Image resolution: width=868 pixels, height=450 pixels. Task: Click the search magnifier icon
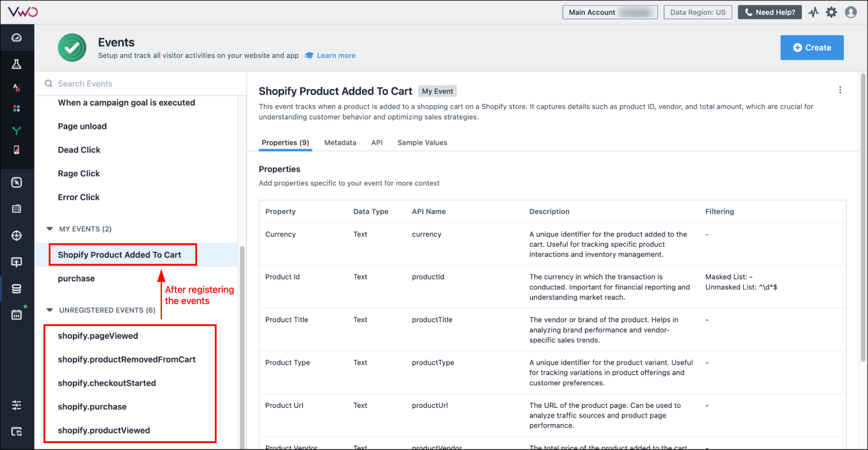49,83
